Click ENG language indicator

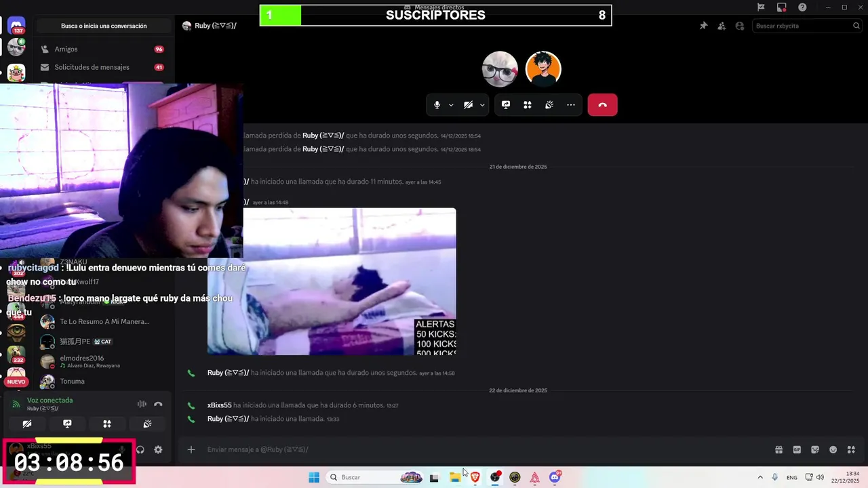tap(792, 477)
